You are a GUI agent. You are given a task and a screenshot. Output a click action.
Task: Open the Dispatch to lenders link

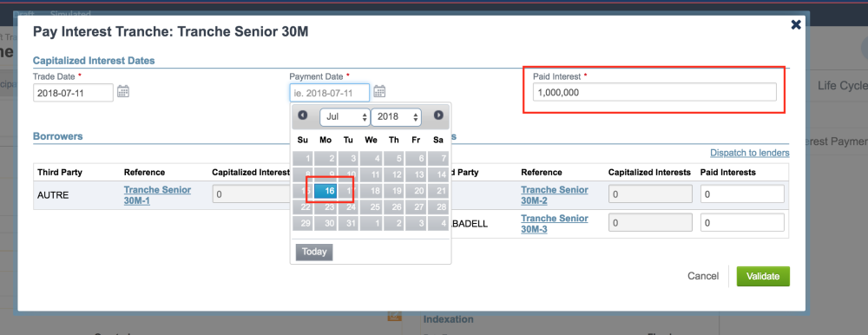[750, 153]
